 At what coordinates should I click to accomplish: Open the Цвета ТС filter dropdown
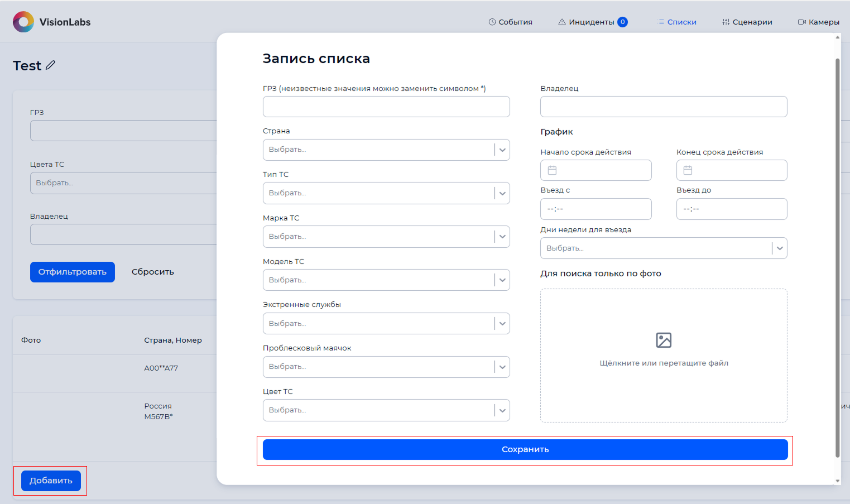[x=123, y=183]
